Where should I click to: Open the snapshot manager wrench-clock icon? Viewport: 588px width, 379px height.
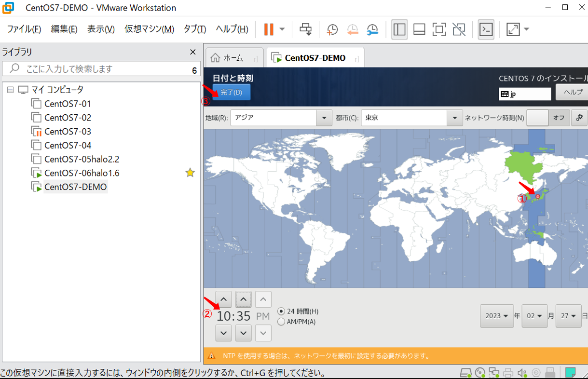pos(372,29)
